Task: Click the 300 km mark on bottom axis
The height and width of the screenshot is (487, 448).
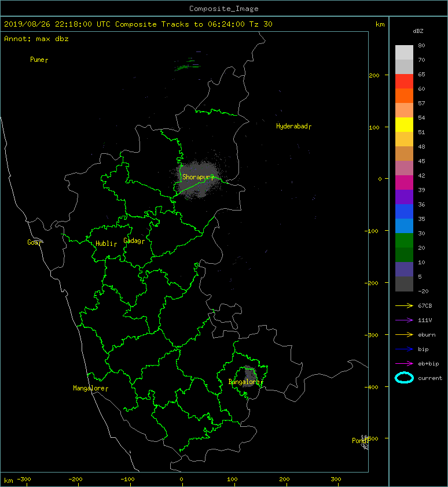Action: click(336, 479)
